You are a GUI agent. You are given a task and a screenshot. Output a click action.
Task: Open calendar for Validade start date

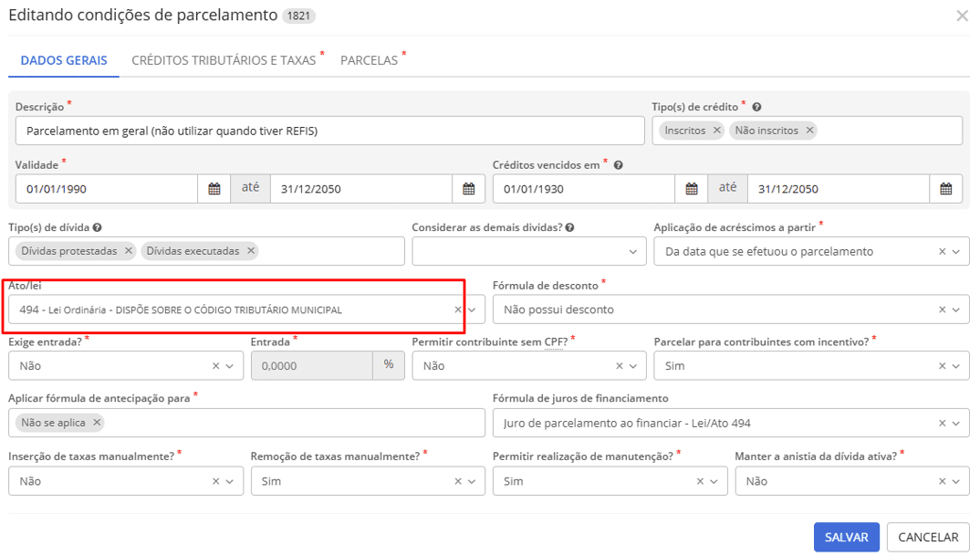pyautogui.click(x=214, y=189)
